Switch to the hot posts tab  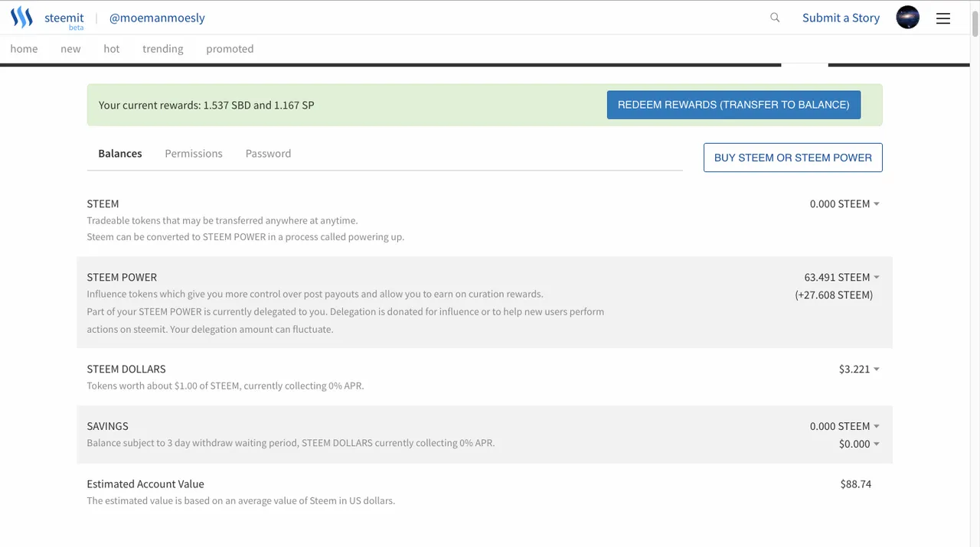coord(112,48)
